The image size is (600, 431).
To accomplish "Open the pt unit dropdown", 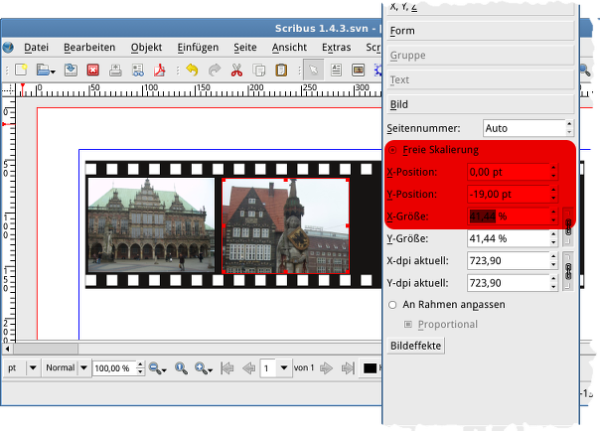I will [x=33, y=368].
